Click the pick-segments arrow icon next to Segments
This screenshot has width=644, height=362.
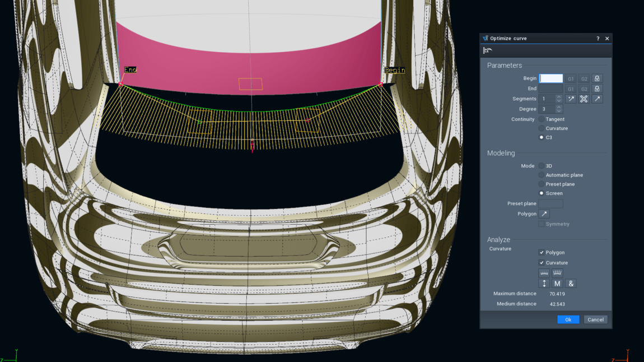tap(571, 99)
